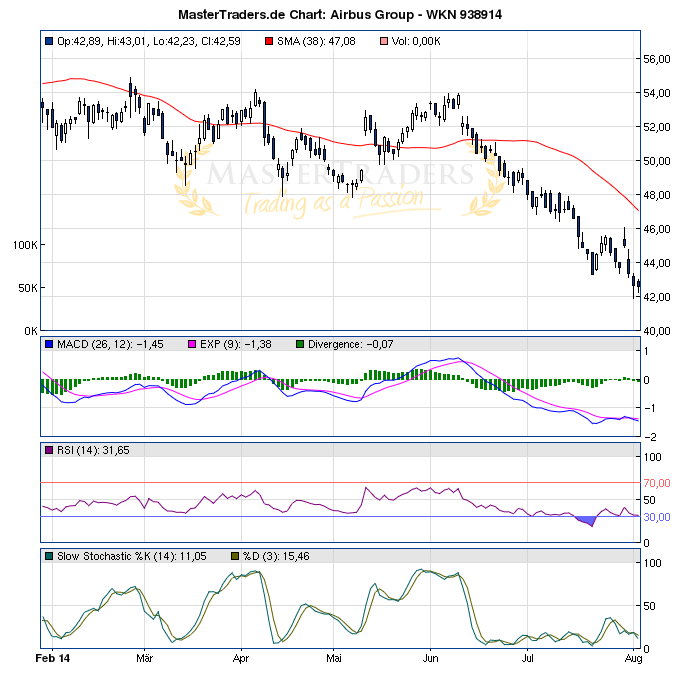Viewport: 680px width, 684px height.
Task: Click the 50K volume axis label
Action: [x=28, y=288]
